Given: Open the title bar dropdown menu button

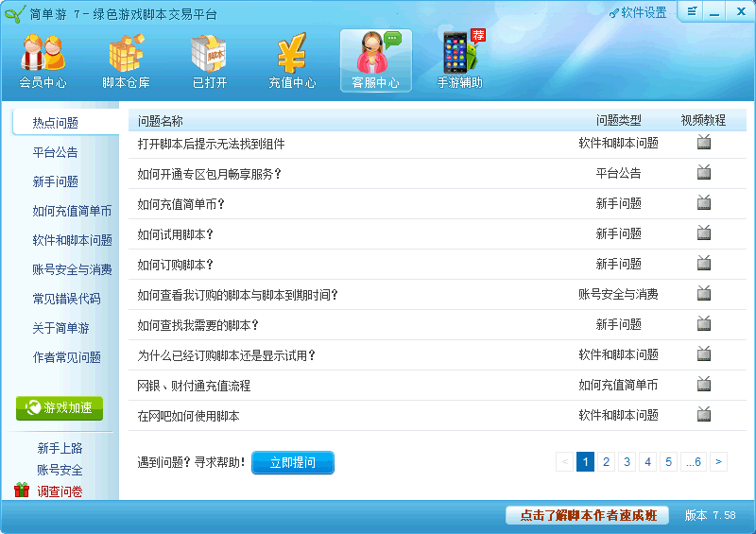Looking at the screenshot, I should click(693, 11).
